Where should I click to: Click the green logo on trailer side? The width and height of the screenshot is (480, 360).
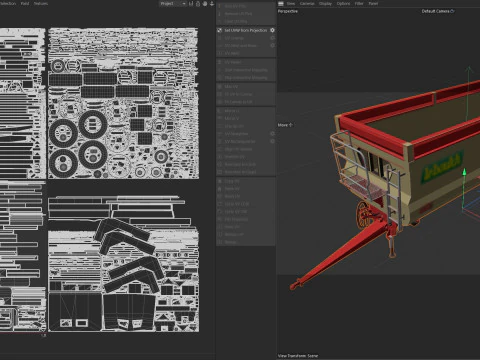click(441, 167)
